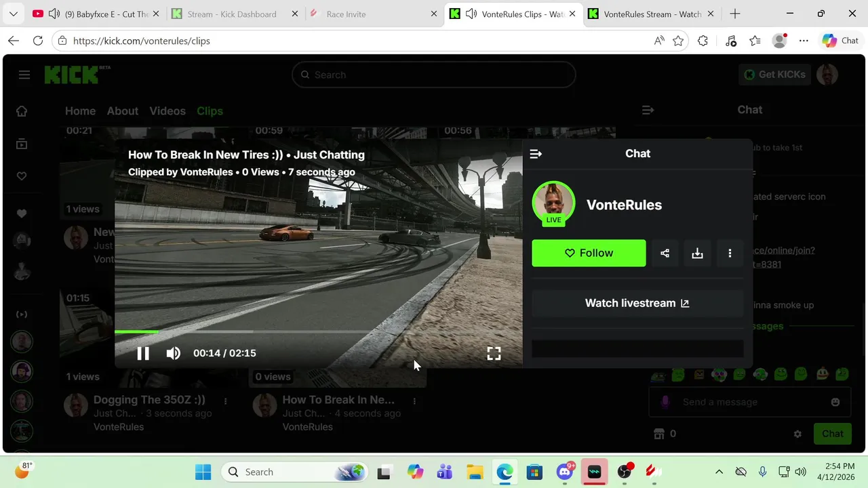Download the clip
Screen dimensions: 868x488
pyautogui.click(x=697, y=253)
